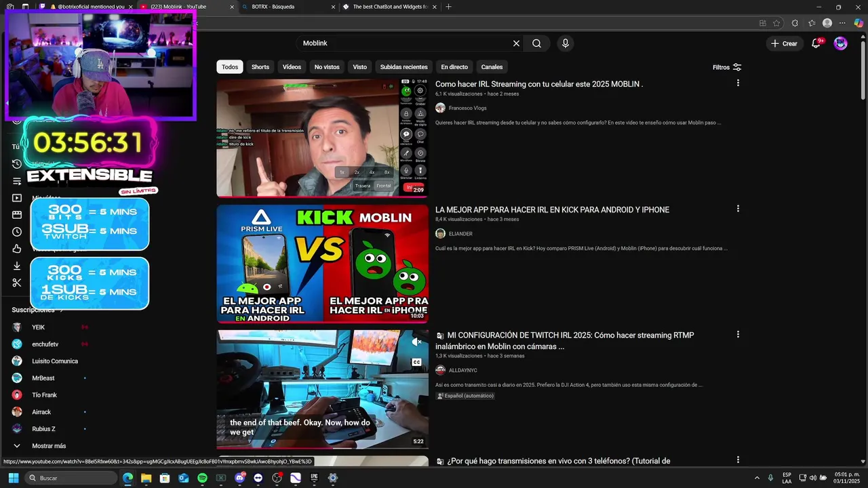Open the 'LA MEJOR APP PARA HACER IRL' title
The image size is (868, 488).
pyautogui.click(x=552, y=210)
